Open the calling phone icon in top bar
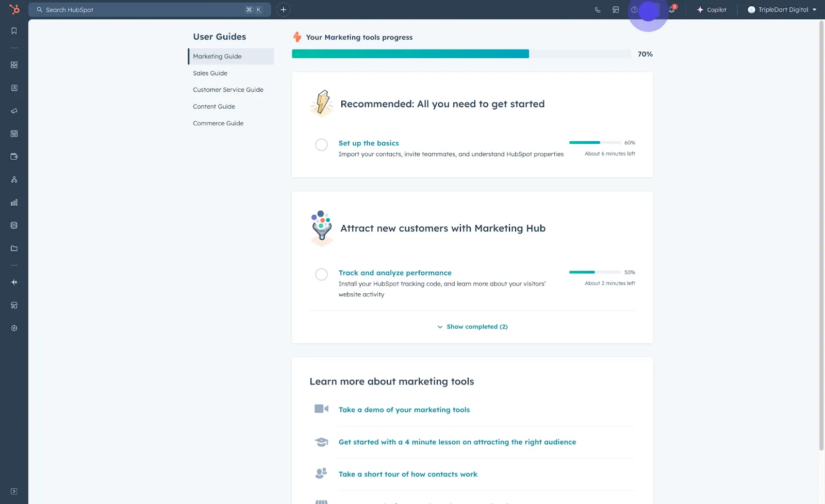825x504 pixels. pos(598,10)
